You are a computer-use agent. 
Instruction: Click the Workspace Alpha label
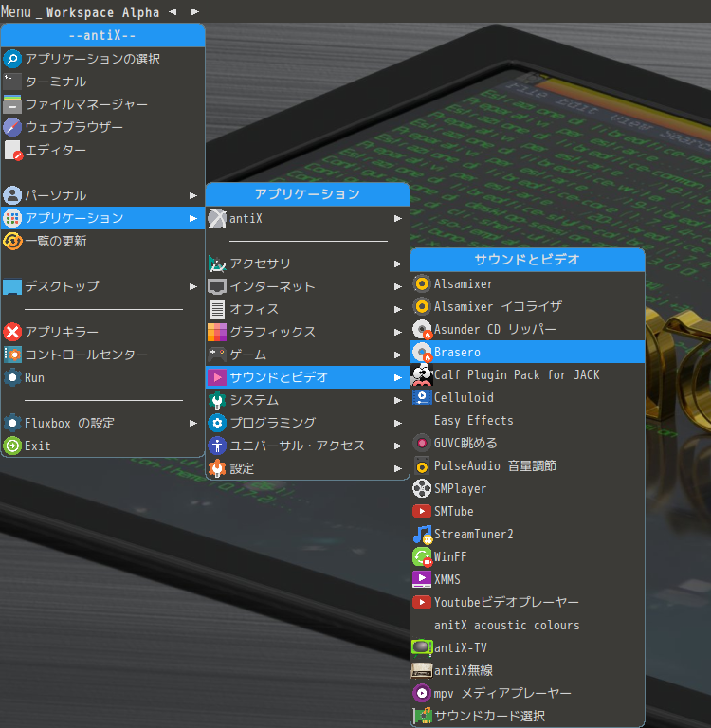coord(102,12)
